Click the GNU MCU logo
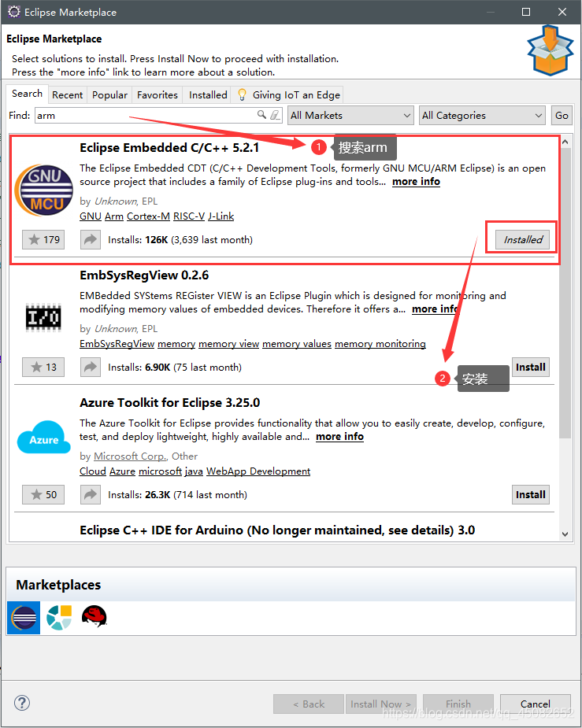The width and height of the screenshot is (582, 728). coord(44,190)
